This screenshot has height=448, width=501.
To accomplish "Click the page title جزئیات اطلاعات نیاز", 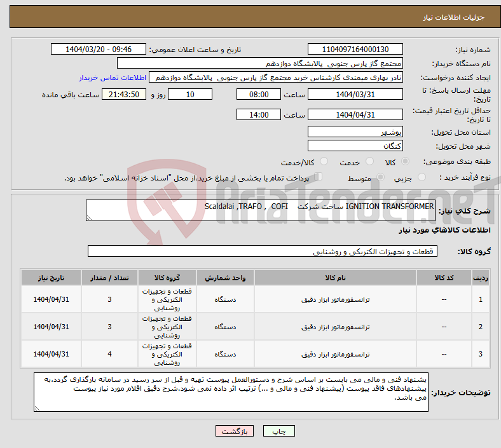I will (453, 17).
